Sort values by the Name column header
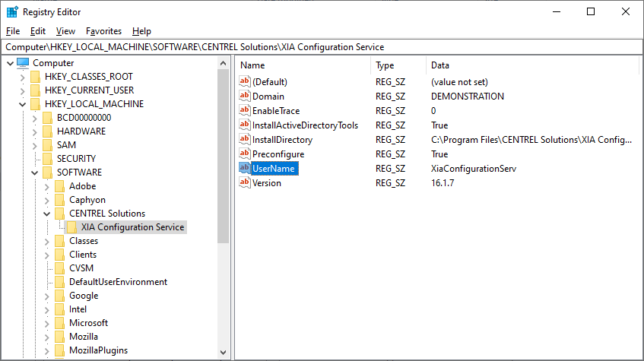This screenshot has height=361, width=644. pos(303,65)
